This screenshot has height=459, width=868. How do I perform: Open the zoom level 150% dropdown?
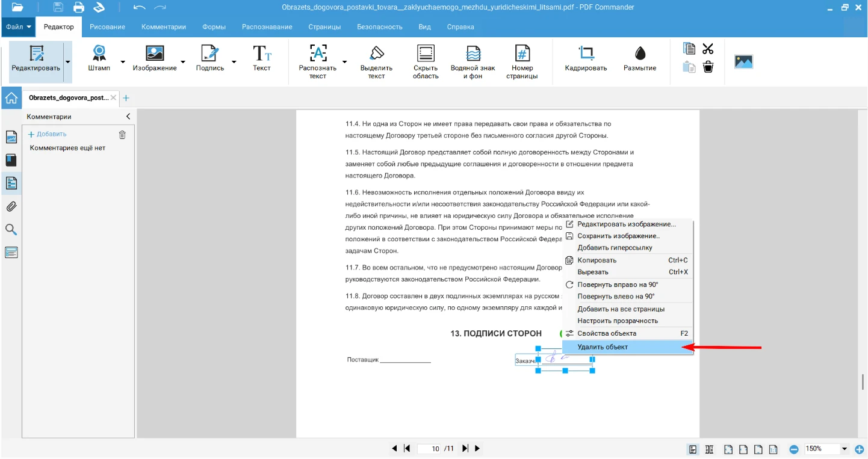pyautogui.click(x=844, y=449)
